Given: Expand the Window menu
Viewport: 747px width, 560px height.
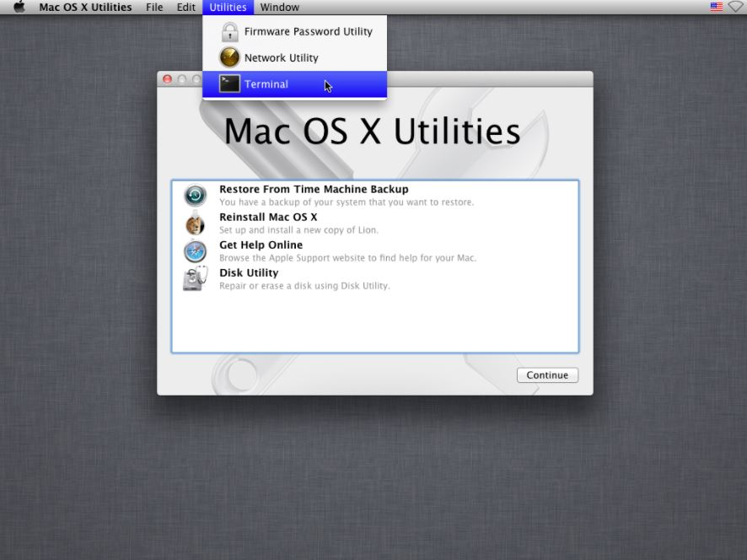Looking at the screenshot, I should (x=279, y=8).
